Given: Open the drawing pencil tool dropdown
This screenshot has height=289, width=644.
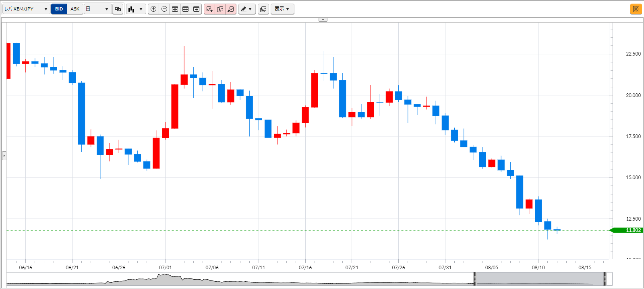Looking at the screenshot, I should [x=247, y=9].
